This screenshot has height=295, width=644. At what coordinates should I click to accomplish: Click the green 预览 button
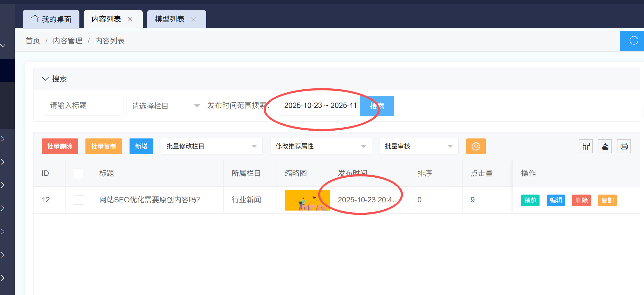(x=530, y=200)
